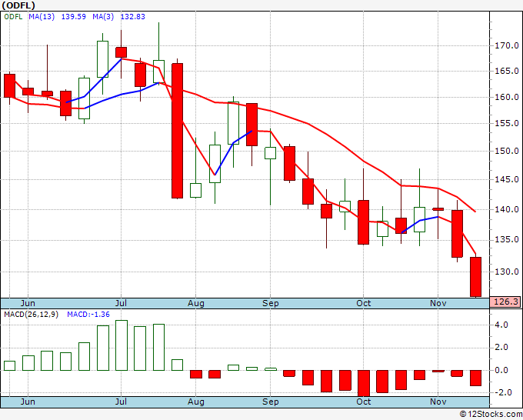This screenshot has width=523, height=420.
Task: Click the MA(3) legend label
Action: click(x=103, y=16)
